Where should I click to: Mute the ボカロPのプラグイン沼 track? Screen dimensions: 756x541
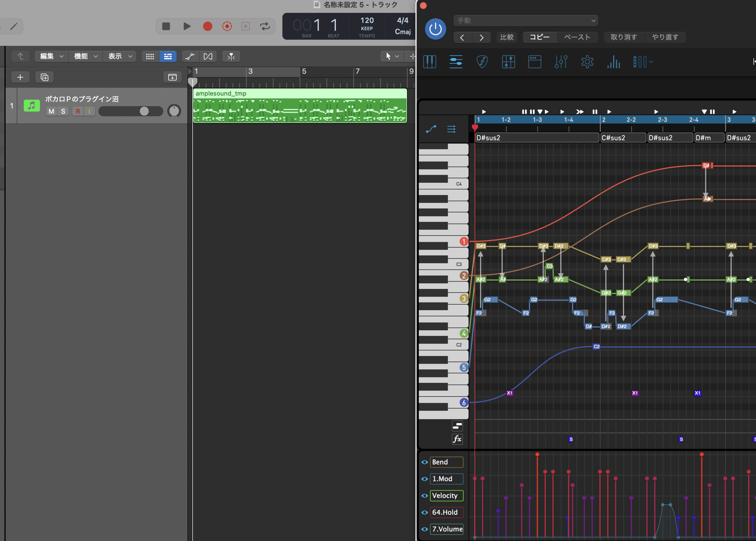(x=51, y=111)
